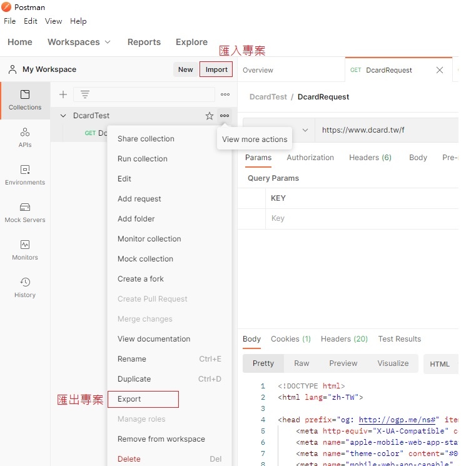Open the Mock Servers sidebar panel

[x=25, y=213]
